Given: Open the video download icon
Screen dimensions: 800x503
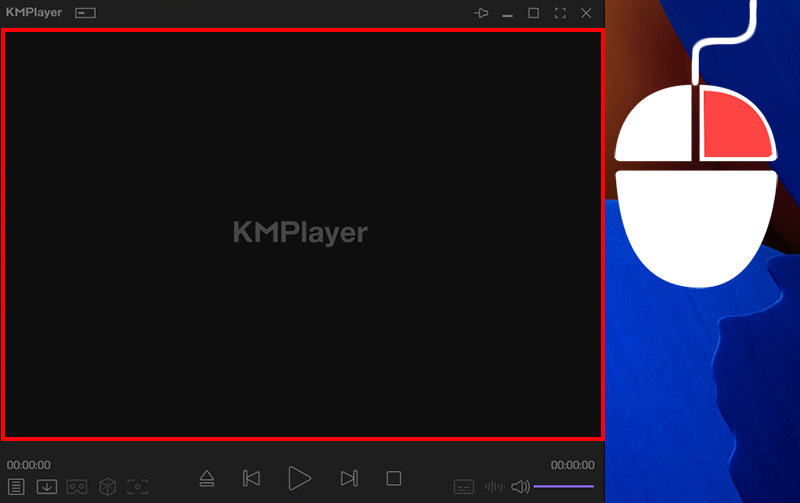Looking at the screenshot, I should pyautogui.click(x=46, y=487).
